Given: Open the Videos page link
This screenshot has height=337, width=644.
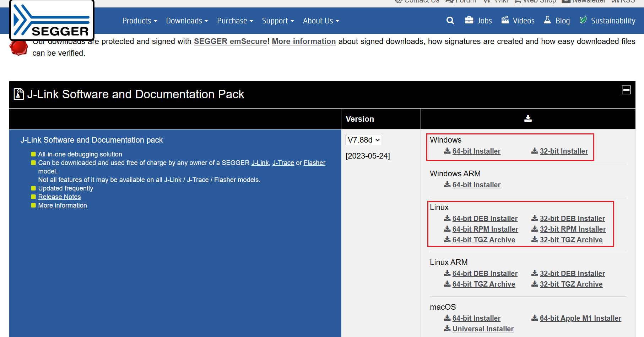Looking at the screenshot, I should [x=524, y=21].
